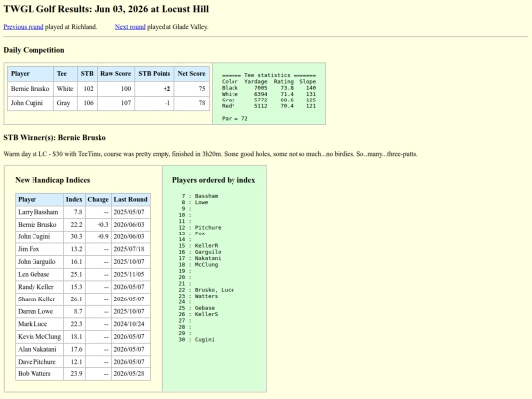This screenshot has width=532, height=399.
Task: Open the Next round link
Action: coord(130,27)
